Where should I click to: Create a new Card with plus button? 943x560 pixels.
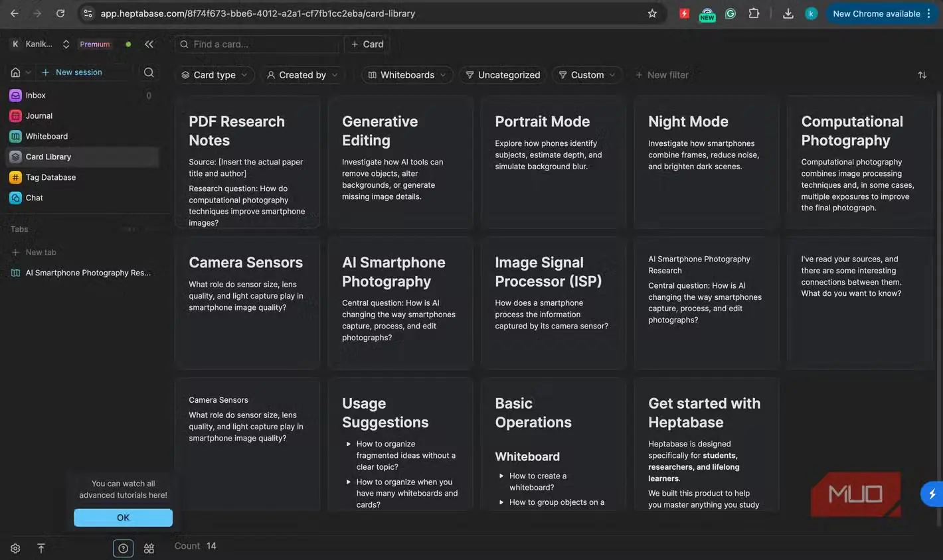[x=367, y=44]
